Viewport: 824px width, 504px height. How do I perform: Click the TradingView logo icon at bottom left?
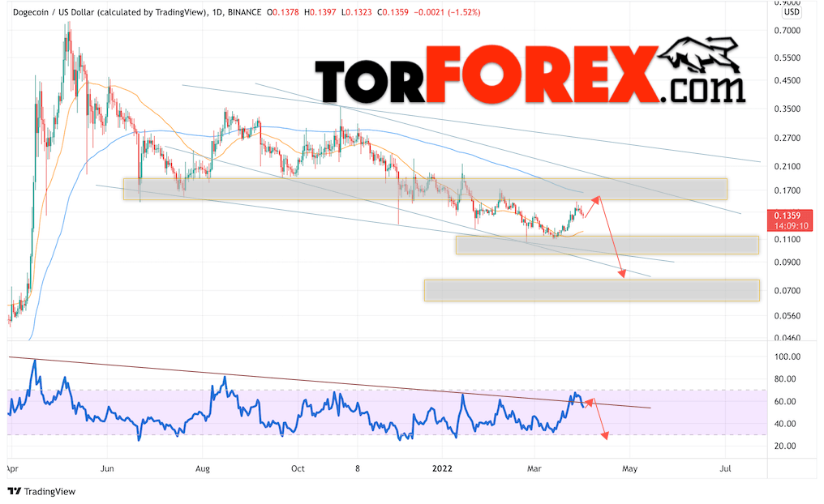click(x=14, y=491)
